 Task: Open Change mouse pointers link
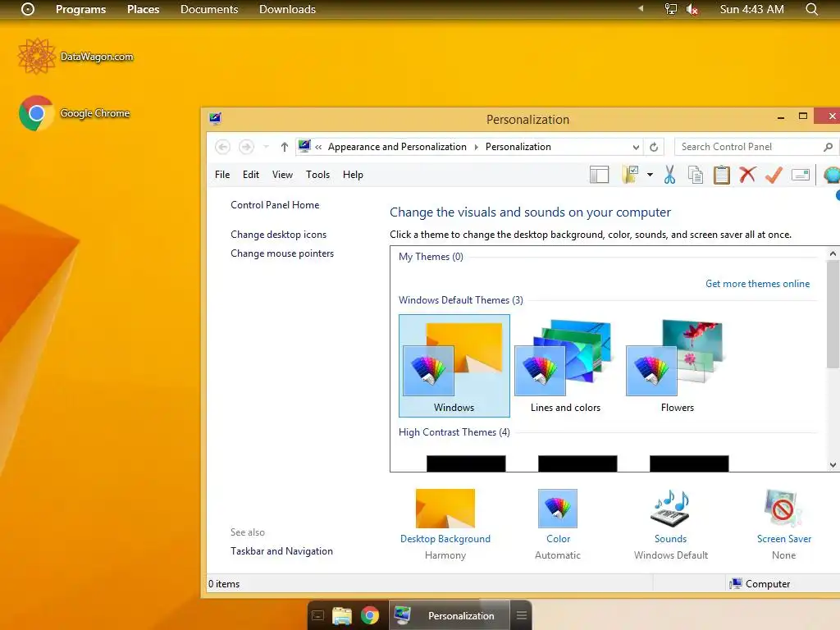(282, 253)
